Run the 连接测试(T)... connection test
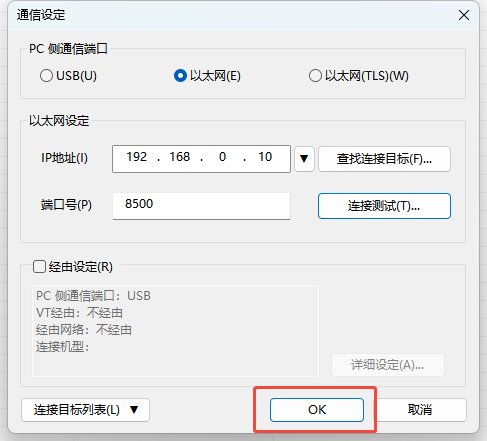This screenshot has height=441, width=487. (384, 206)
